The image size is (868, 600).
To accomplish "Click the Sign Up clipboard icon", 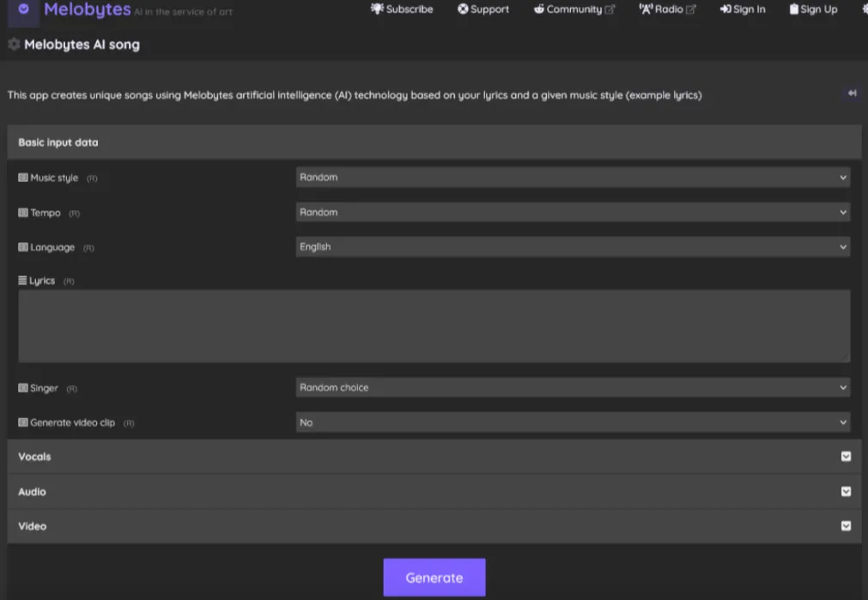I will pos(794,9).
